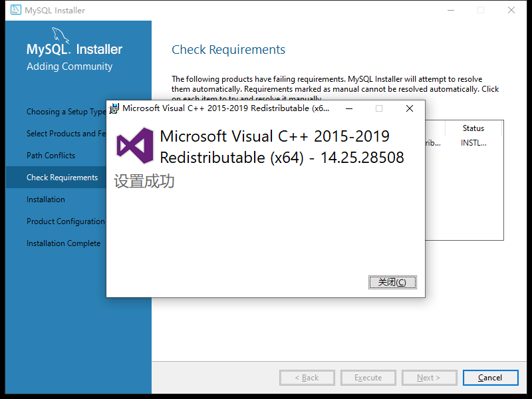
Task: Click the Visual Studio logo in the dialog
Action: [134, 145]
